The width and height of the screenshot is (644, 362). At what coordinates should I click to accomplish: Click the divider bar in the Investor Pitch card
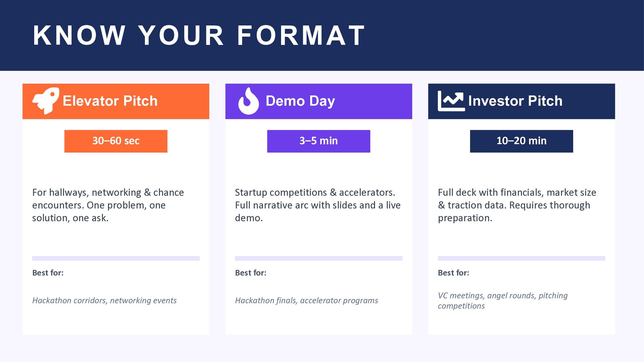(521, 258)
